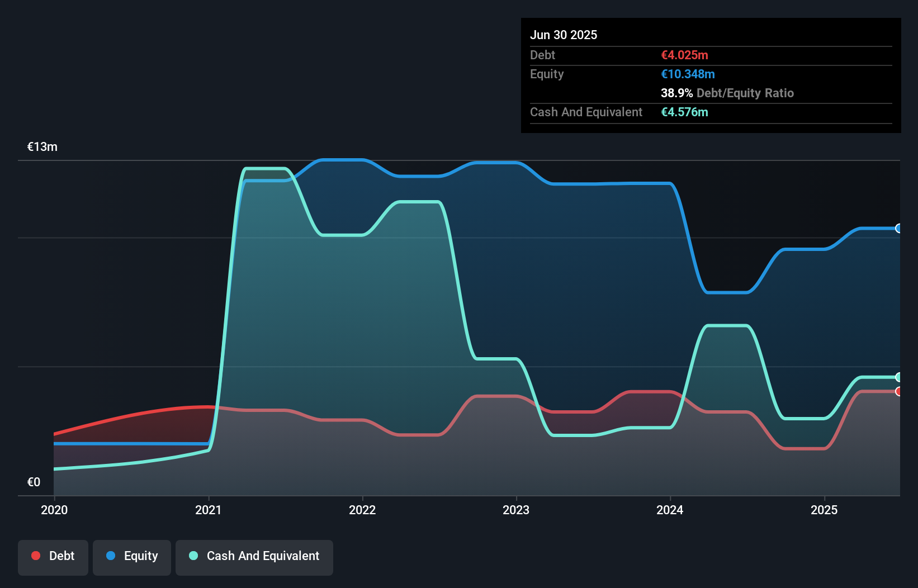Click the Equity value €10.348m link
This screenshot has height=588, width=918.
(688, 74)
